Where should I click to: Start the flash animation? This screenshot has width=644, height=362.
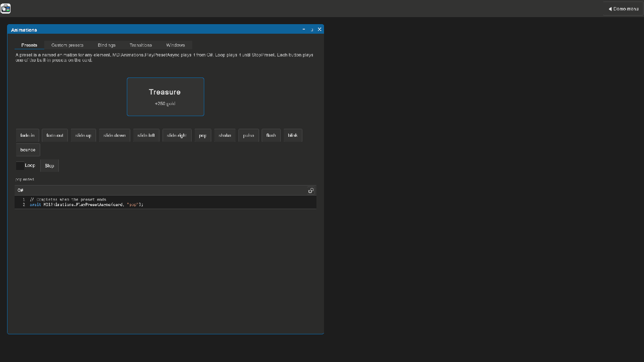(x=271, y=135)
